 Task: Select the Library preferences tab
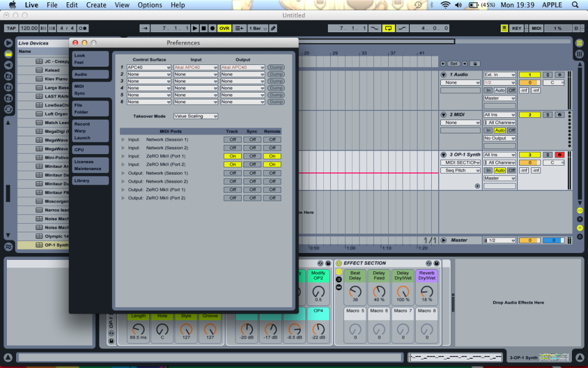pos(90,181)
